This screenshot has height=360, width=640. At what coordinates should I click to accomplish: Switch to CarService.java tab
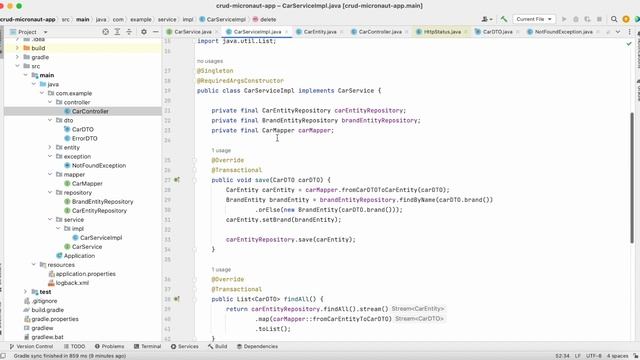pos(193,32)
